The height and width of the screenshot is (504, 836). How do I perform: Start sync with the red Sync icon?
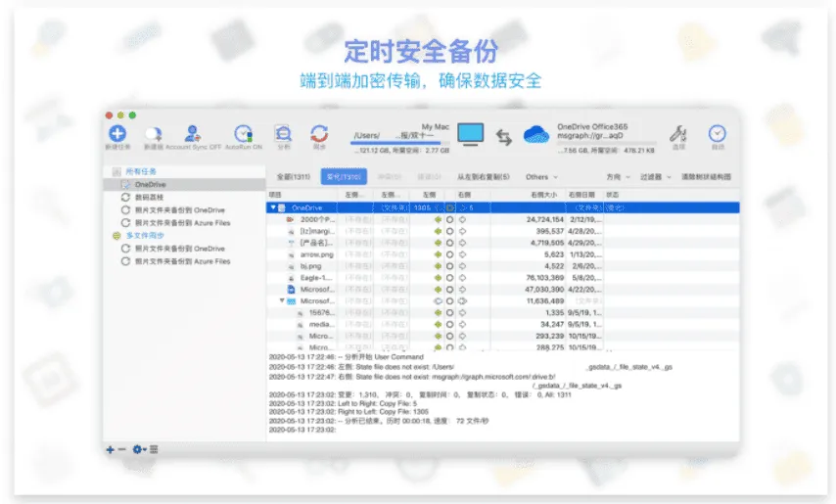(x=319, y=133)
